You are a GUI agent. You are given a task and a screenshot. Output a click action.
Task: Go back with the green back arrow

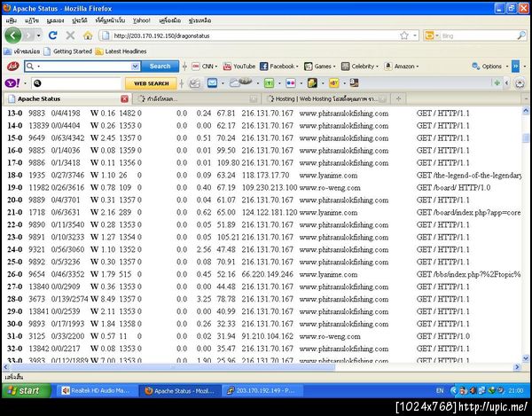pyautogui.click(x=13, y=35)
